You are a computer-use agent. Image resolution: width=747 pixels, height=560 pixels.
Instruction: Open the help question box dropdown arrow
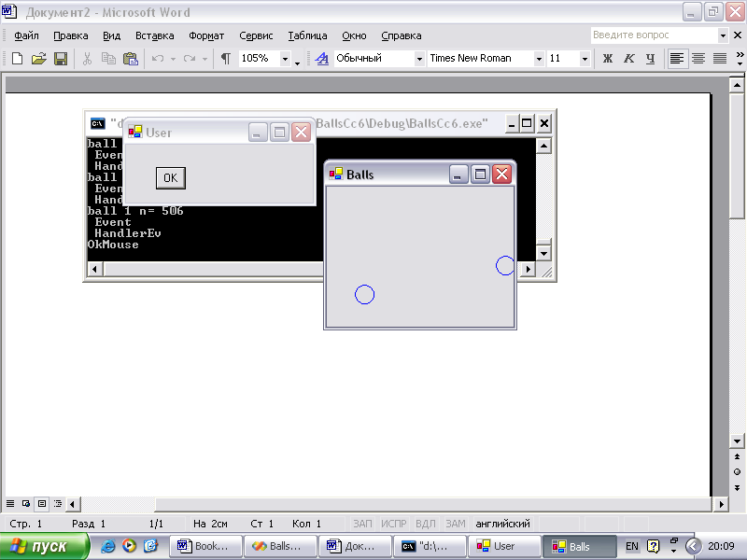coord(723,35)
